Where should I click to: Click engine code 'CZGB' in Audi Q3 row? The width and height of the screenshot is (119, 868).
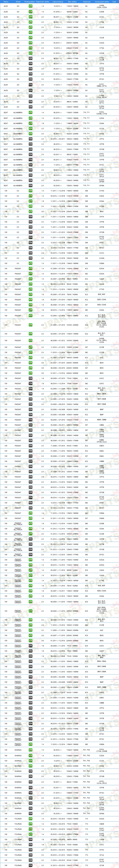[x=101, y=53]
